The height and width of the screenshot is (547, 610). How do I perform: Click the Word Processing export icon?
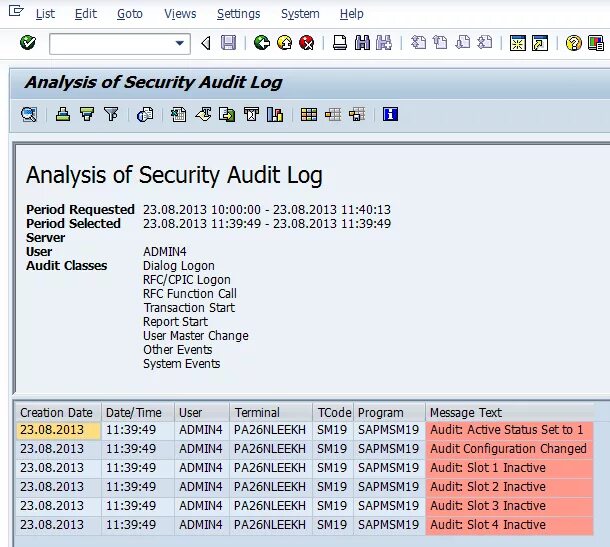click(203, 115)
